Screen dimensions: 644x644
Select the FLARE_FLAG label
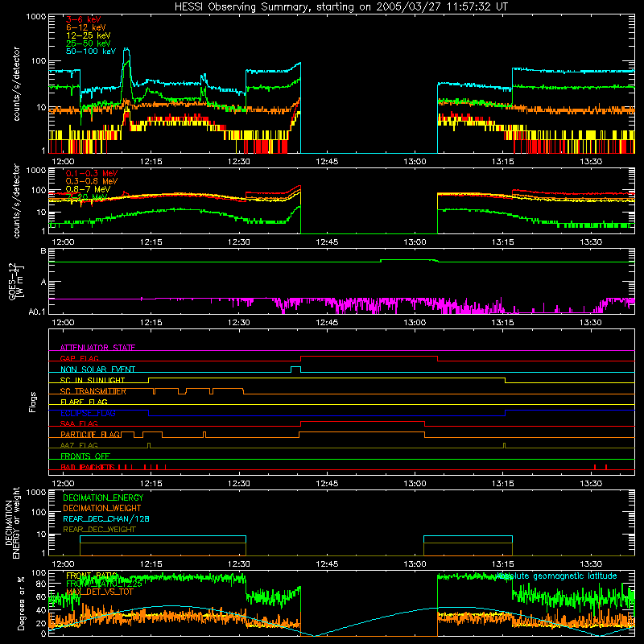[84, 402]
